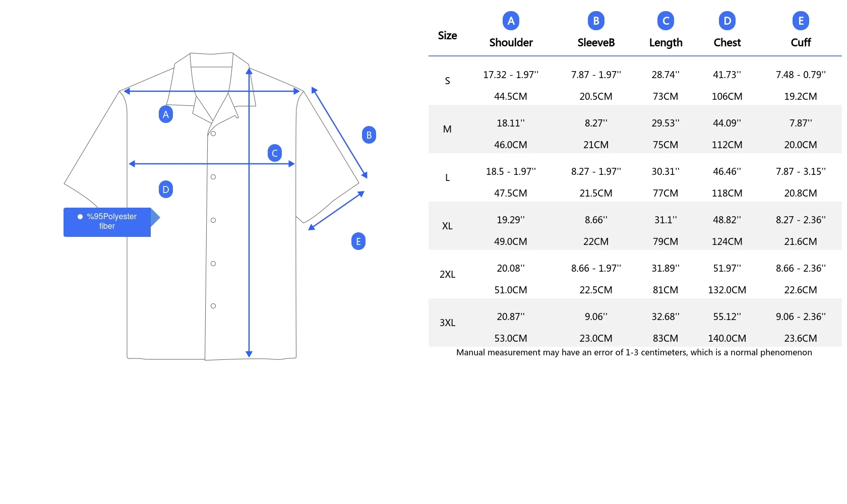Select the D badge above the Chest header

click(x=727, y=21)
